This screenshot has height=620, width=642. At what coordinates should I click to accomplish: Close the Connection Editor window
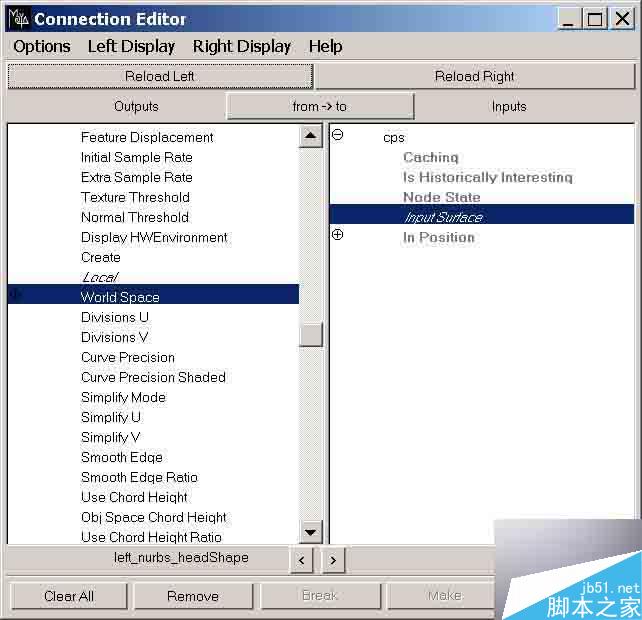click(622, 19)
